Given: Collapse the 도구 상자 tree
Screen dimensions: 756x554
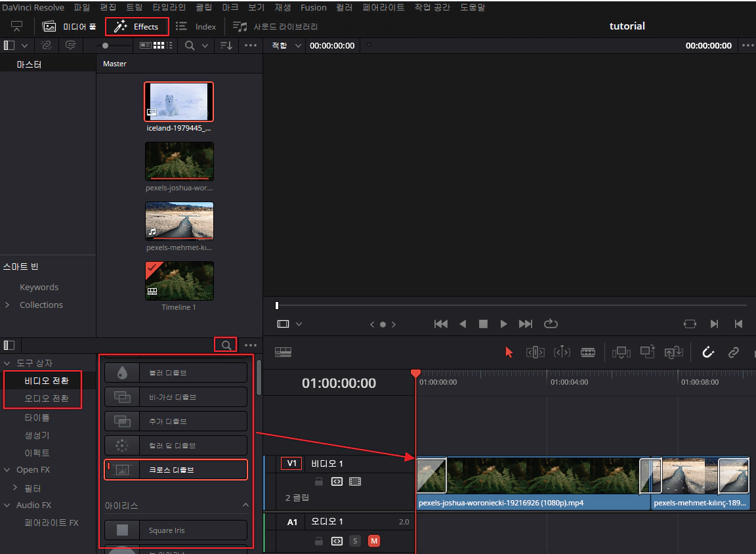Looking at the screenshot, I should point(7,362).
